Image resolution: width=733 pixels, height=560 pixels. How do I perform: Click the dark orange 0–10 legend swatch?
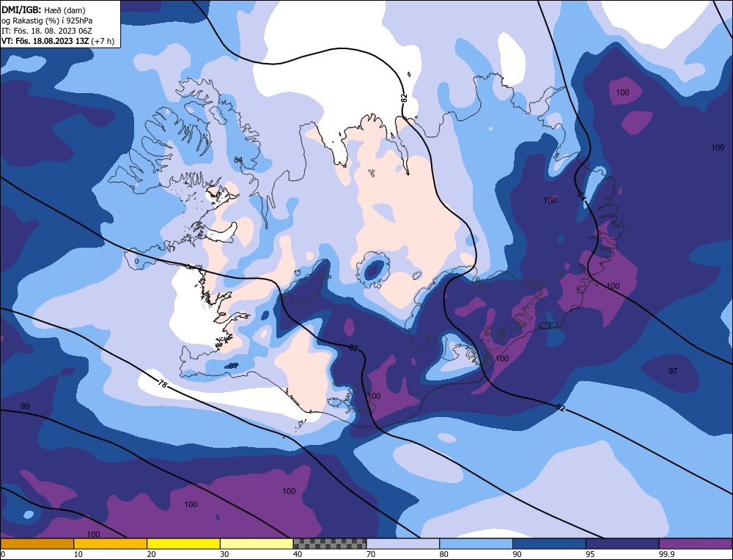tap(37, 543)
